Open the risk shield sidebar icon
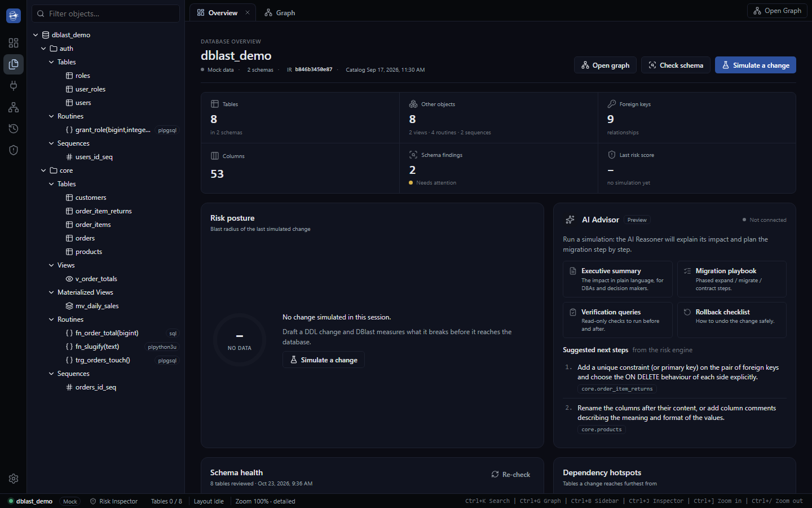The image size is (812, 508). point(14,150)
